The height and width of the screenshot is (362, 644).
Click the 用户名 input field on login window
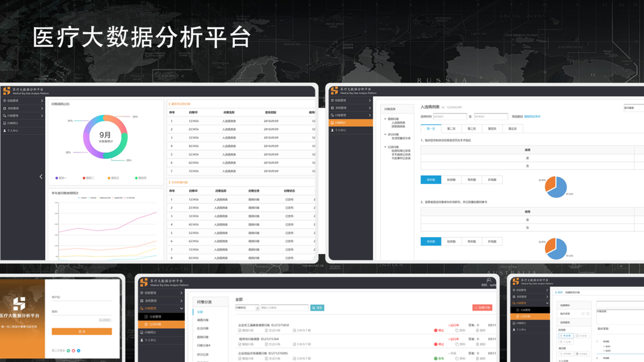(82, 299)
